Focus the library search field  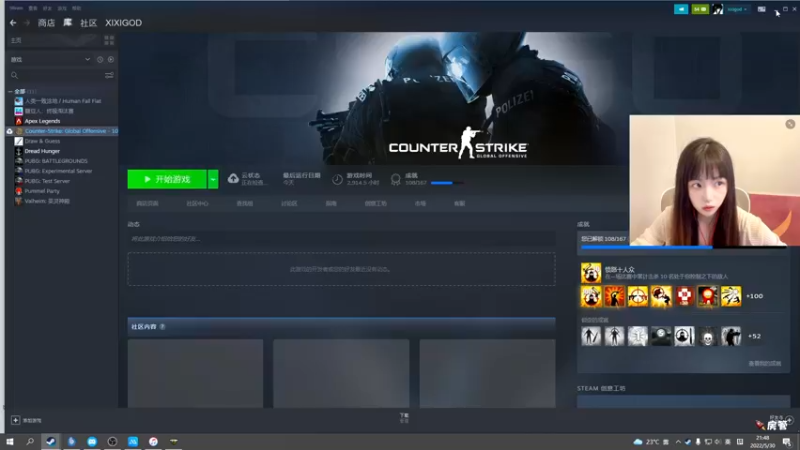coord(56,75)
